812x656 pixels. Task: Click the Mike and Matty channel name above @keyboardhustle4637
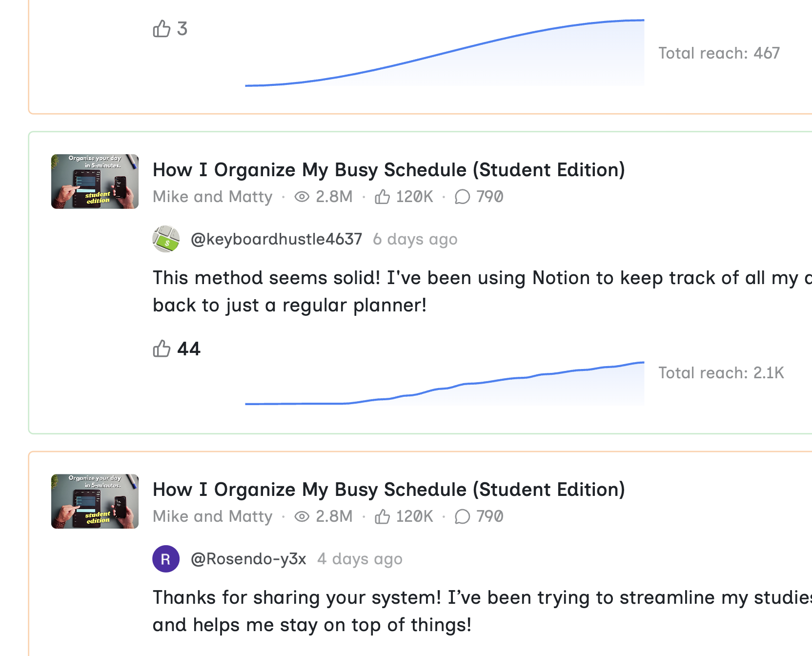(212, 197)
